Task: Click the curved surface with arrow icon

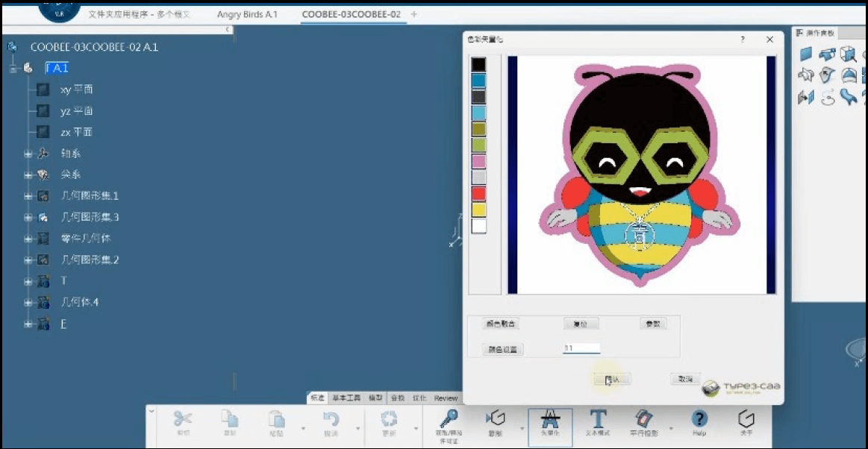Action: [x=826, y=75]
